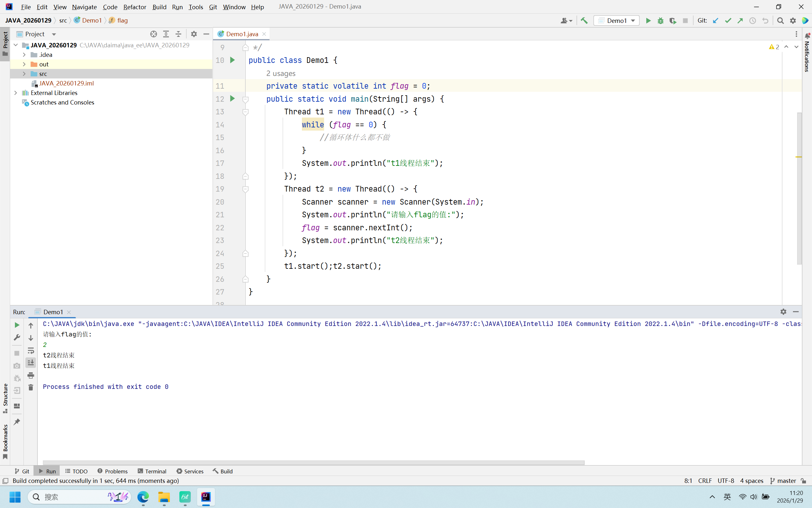Click Run with Coverage icon

[673, 21]
